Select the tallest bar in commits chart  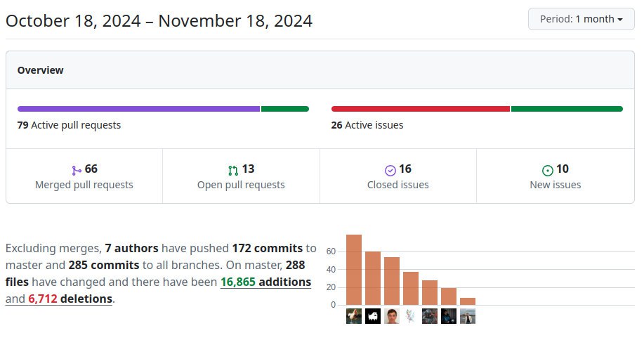(x=354, y=270)
